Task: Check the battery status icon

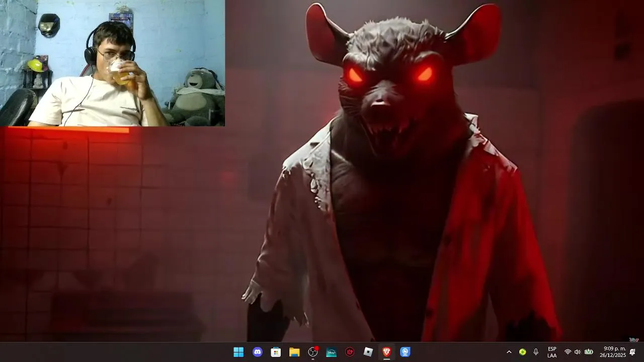Action: 589,352
